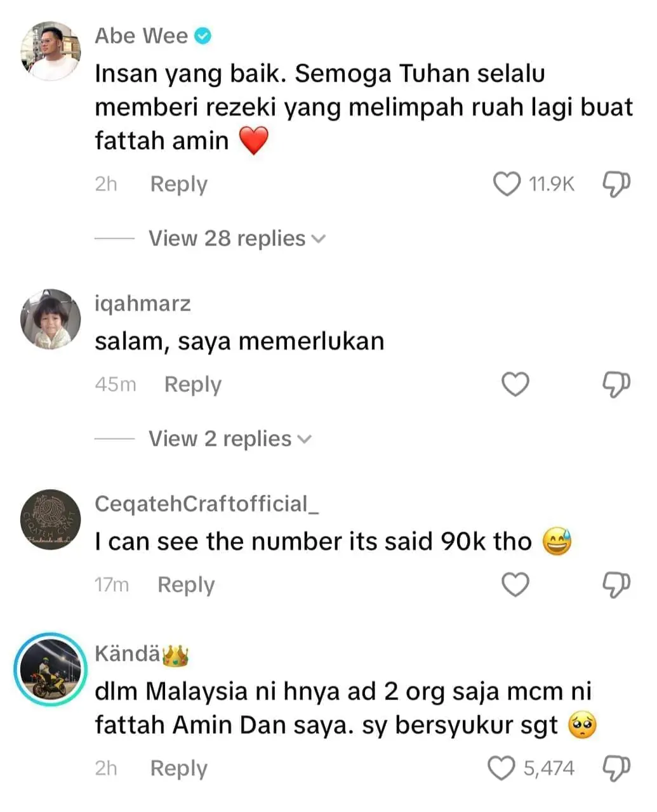Reply to Kändä's comment

coord(179,768)
